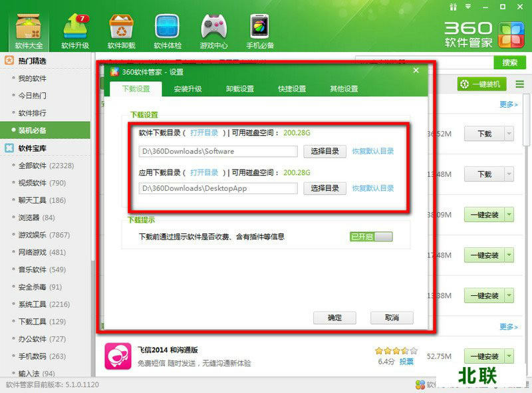Open dropdown arrow next to first 一键安装 button
532x393 pixels.
point(509,215)
